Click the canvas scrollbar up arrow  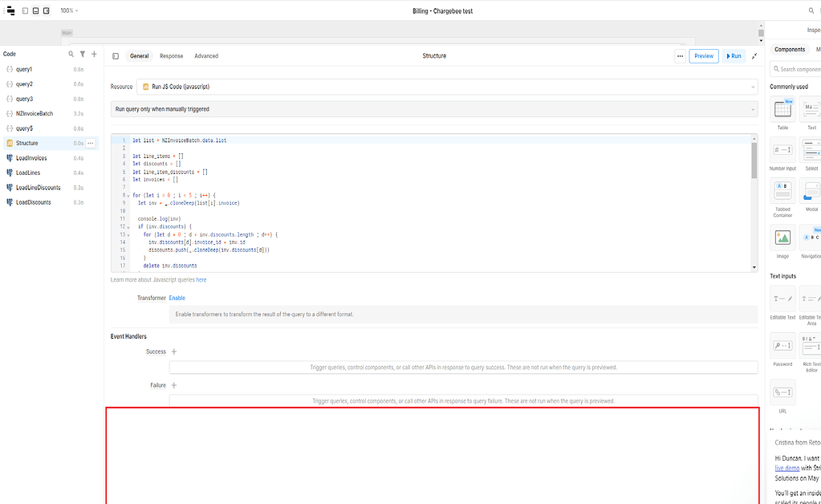tap(761, 26)
